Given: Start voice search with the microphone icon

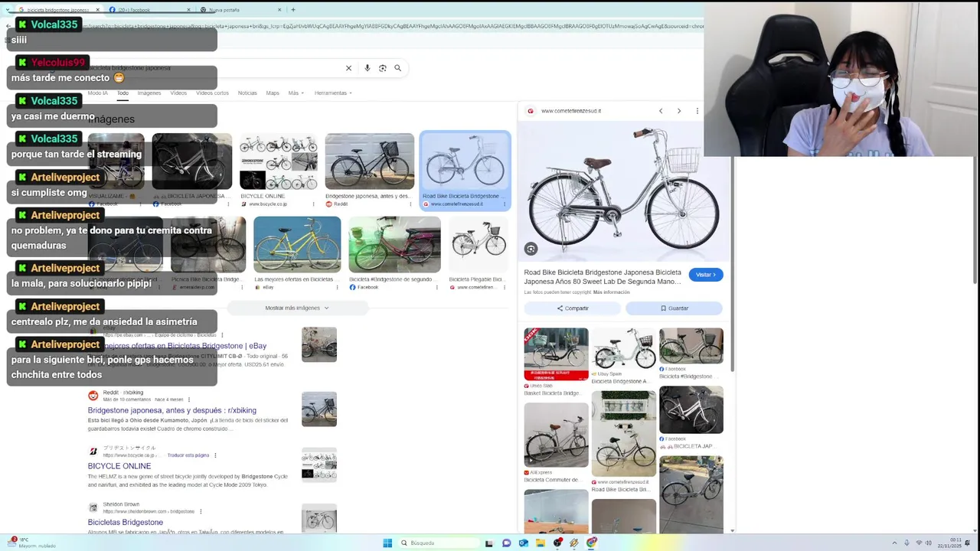Looking at the screenshot, I should (367, 68).
